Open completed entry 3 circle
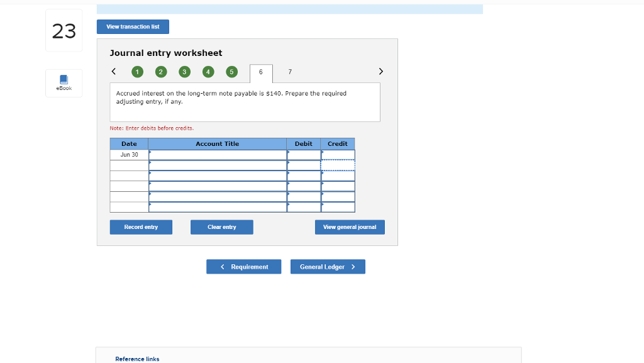 coord(184,72)
